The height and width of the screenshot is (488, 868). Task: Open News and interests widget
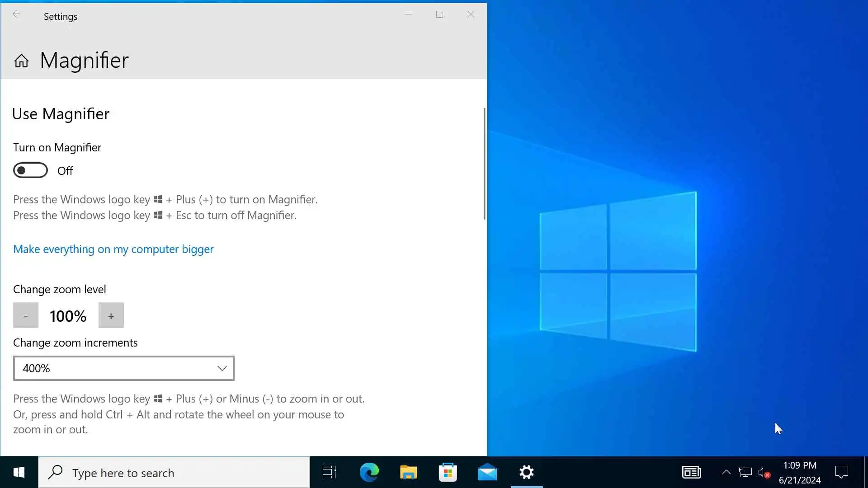coord(691,472)
